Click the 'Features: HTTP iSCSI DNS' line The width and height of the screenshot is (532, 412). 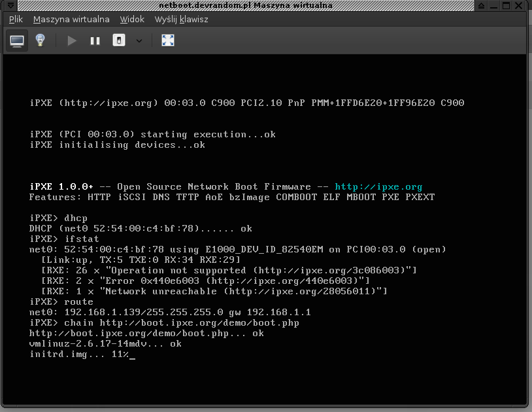(x=232, y=197)
